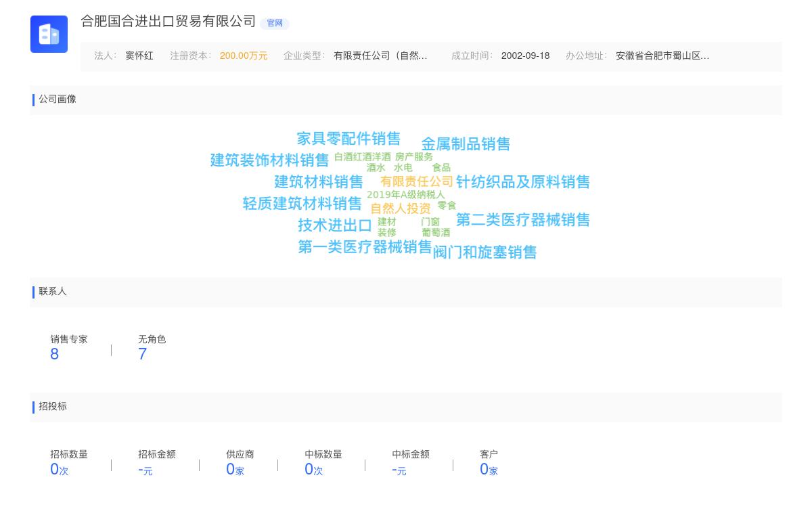The width and height of the screenshot is (812, 509).
Task: Select word cloud tag 白酒红酒洋酒
Action: coord(362,157)
